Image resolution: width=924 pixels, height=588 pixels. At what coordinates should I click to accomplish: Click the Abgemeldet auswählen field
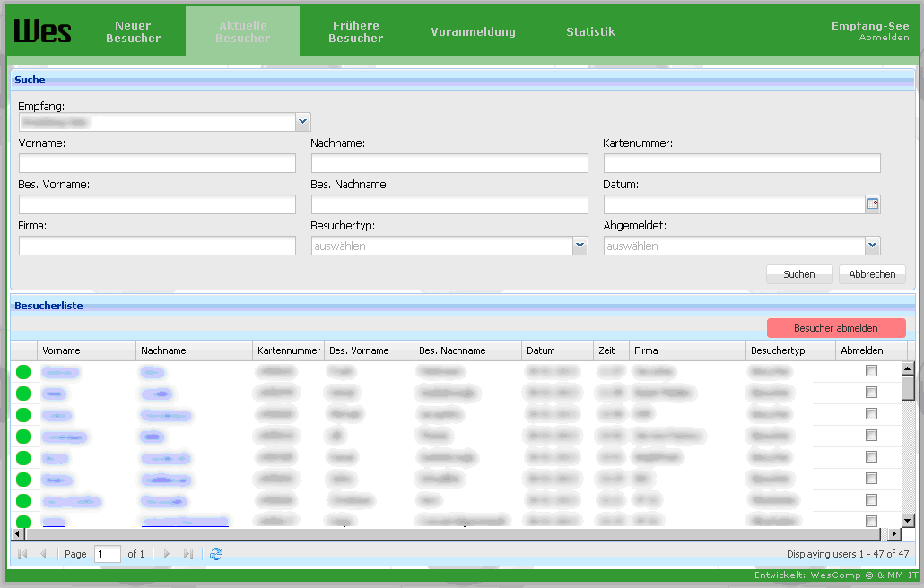[734, 246]
